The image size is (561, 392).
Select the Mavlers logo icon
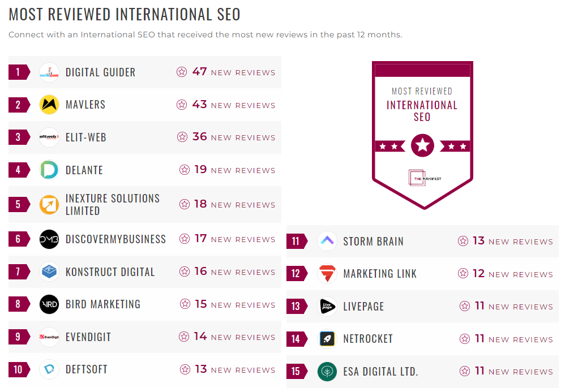49,105
